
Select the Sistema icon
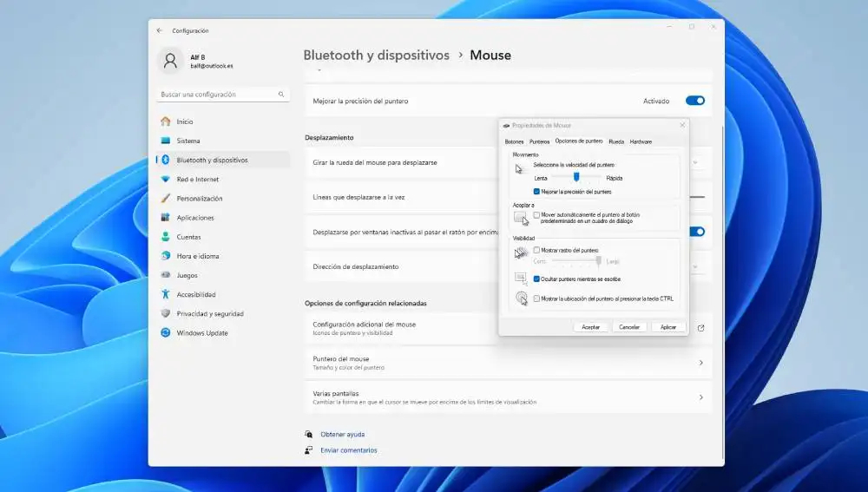pyautogui.click(x=166, y=141)
